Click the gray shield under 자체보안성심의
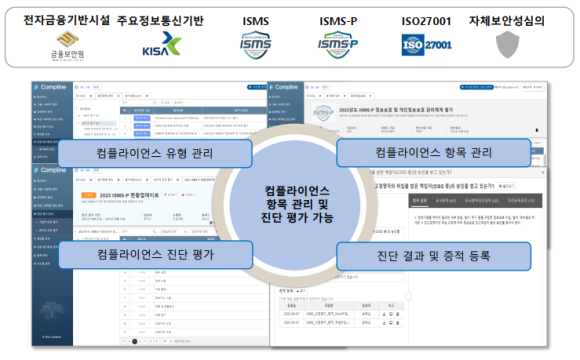Image resolution: width=580 pixels, height=360 pixels. (508, 44)
